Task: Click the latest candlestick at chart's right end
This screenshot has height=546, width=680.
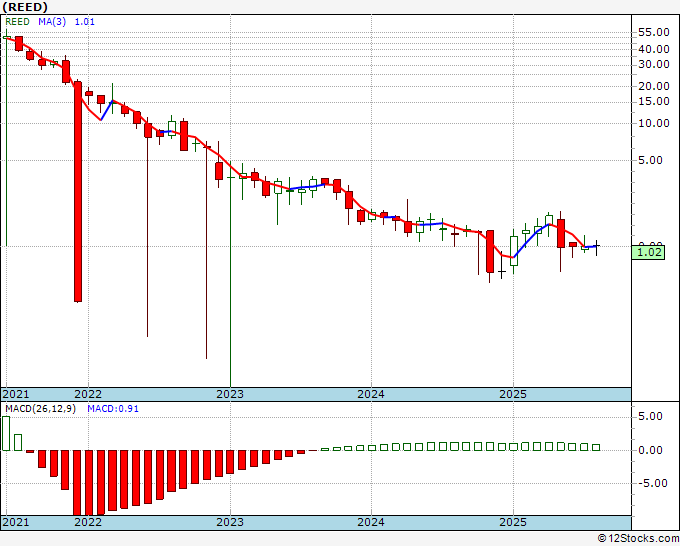Action: pyautogui.click(x=597, y=248)
